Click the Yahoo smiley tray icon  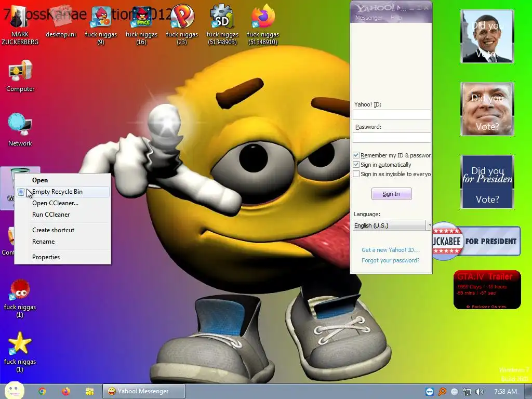pos(455,392)
